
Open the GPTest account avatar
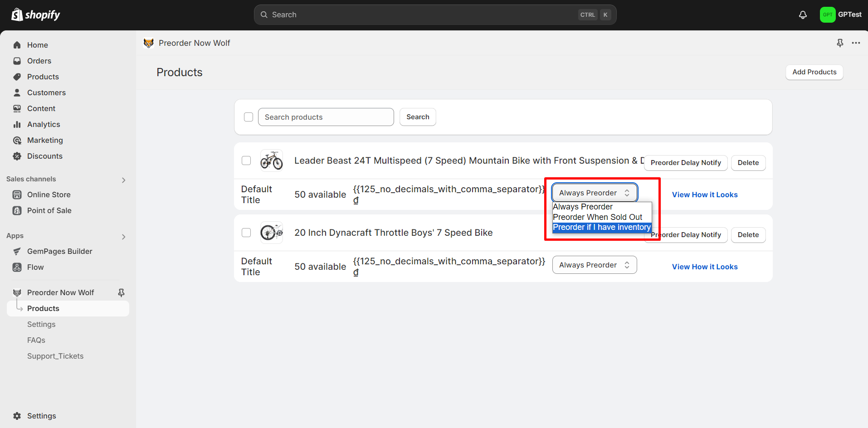827,15
